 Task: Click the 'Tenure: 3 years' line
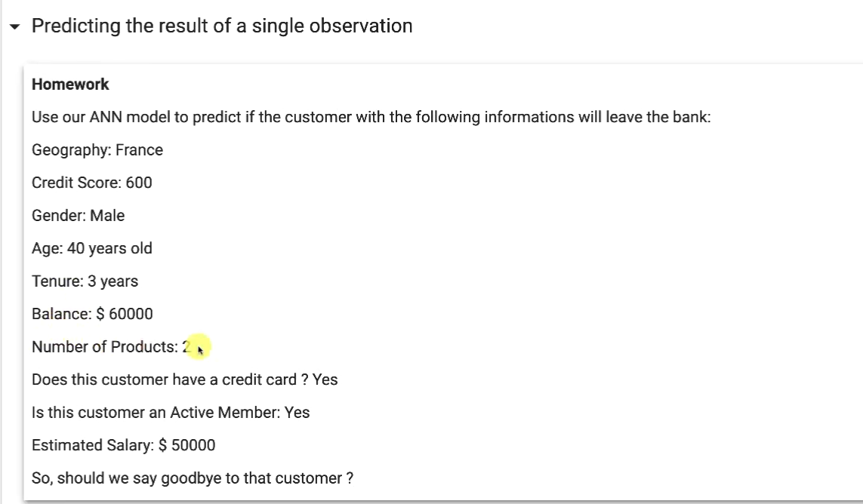(85, 281)
